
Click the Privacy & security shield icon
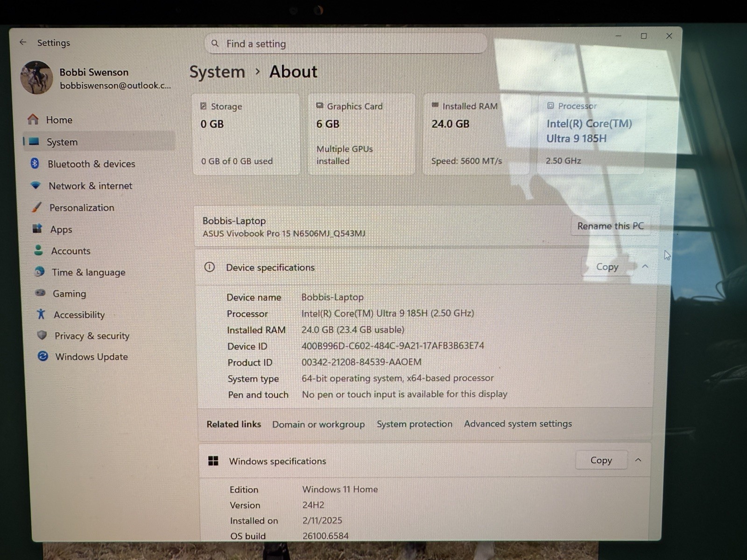coord(42,335)
